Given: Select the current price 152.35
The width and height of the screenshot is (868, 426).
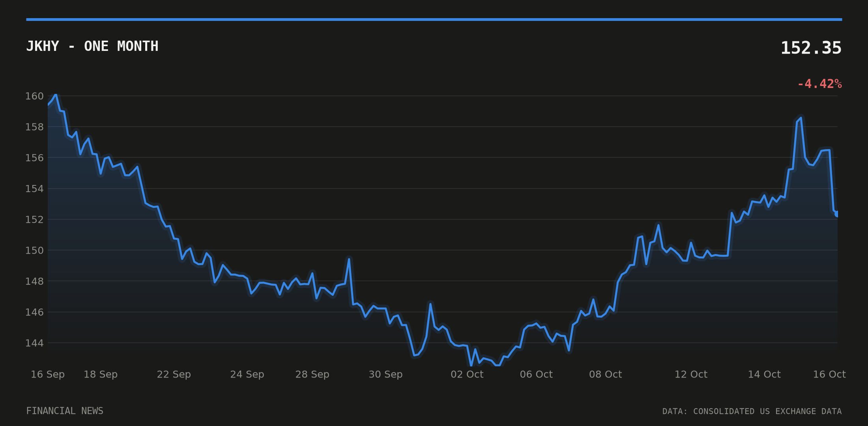Looking at the screenshot, I should [811, 48].
